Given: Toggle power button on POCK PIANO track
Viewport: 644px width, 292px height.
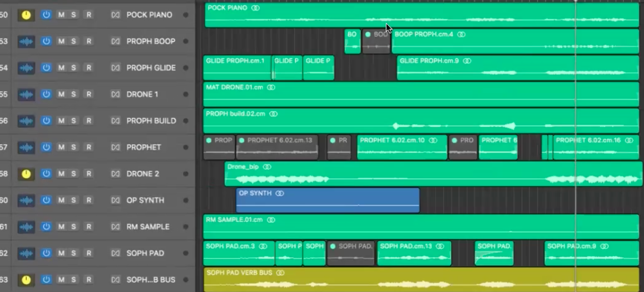Looking at the screenshot, I should pyautogui.click(x=46, y=15).
